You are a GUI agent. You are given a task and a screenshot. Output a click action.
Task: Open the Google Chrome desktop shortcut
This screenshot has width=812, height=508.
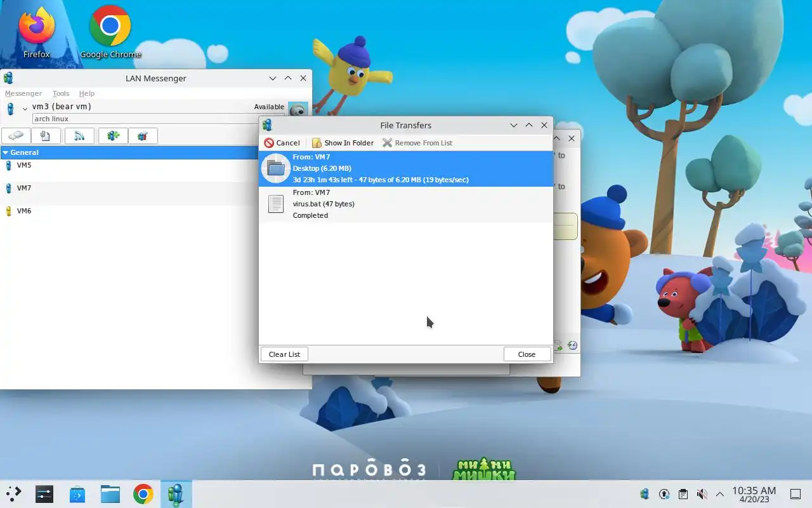click(x=110, y=32)
